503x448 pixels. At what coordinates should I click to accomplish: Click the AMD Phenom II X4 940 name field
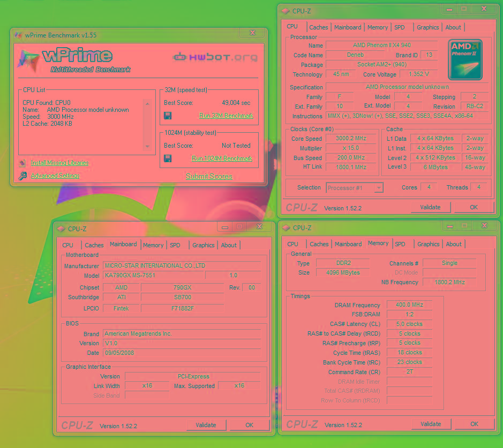coord(382,45)
